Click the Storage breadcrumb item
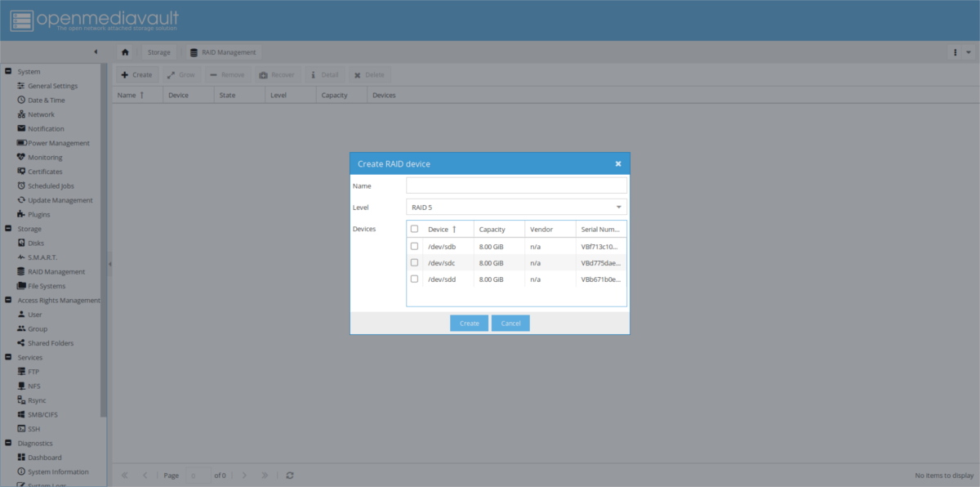Image resolution: width=980 pixels, height=487 pixels. (x=159, y=52)
